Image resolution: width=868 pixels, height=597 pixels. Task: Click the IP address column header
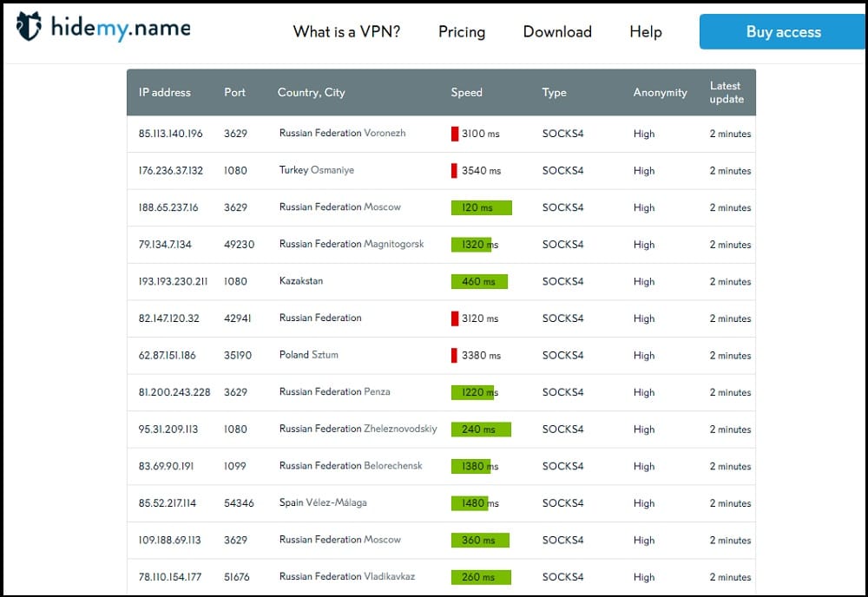[x=164, y=92]
